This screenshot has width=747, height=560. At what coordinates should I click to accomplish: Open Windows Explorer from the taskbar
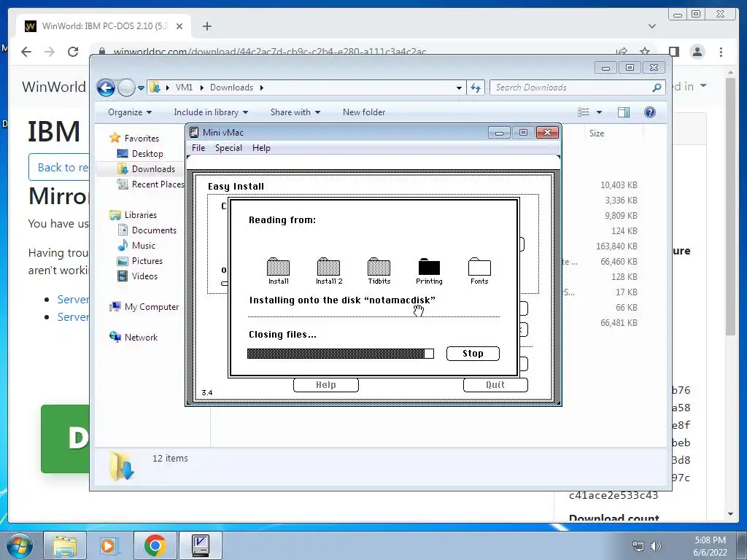click(x=65, y=545)
